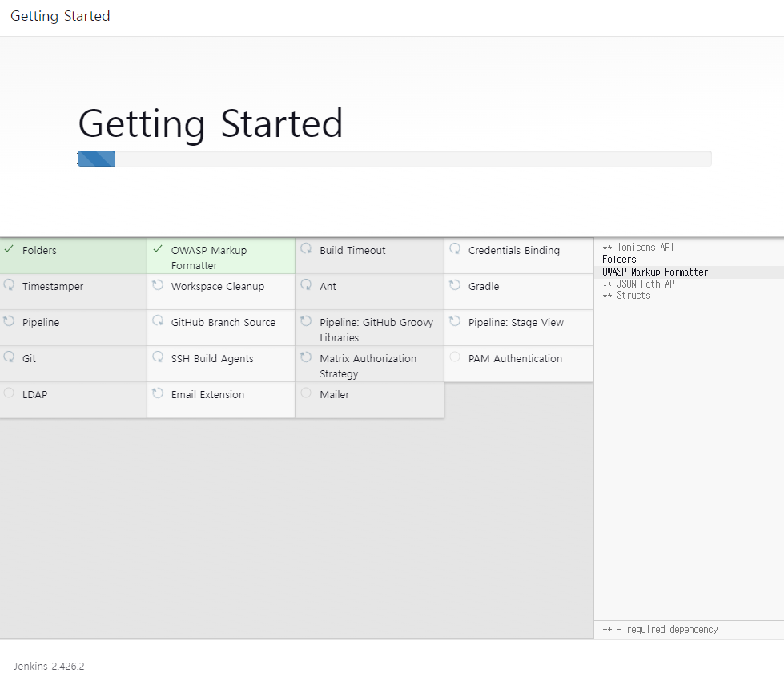Click the checkmark icon next to Folders
The width and height of the screenshot is (784, 677).
tap(9, 248)
